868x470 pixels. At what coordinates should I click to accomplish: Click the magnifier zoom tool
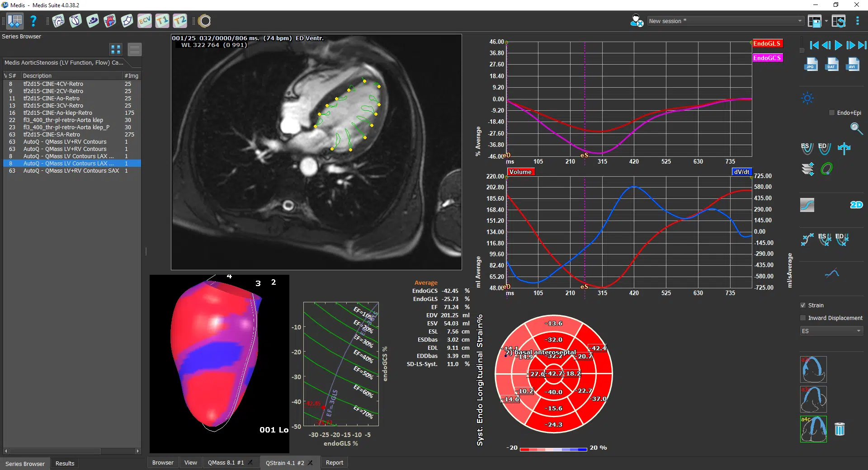[856, 129]
